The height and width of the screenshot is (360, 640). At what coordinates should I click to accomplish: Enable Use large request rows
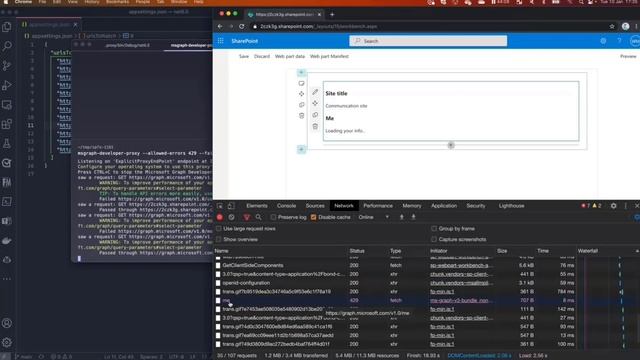tap(219, 229)
